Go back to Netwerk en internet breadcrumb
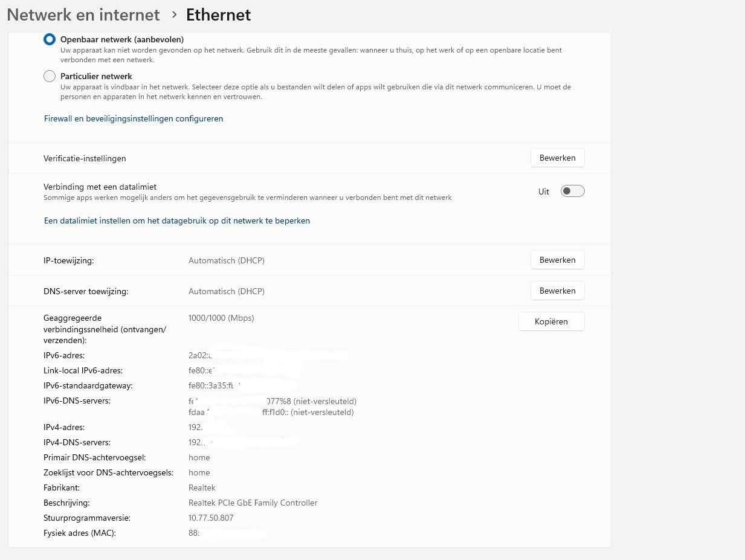745x560 pixels. 83,14
